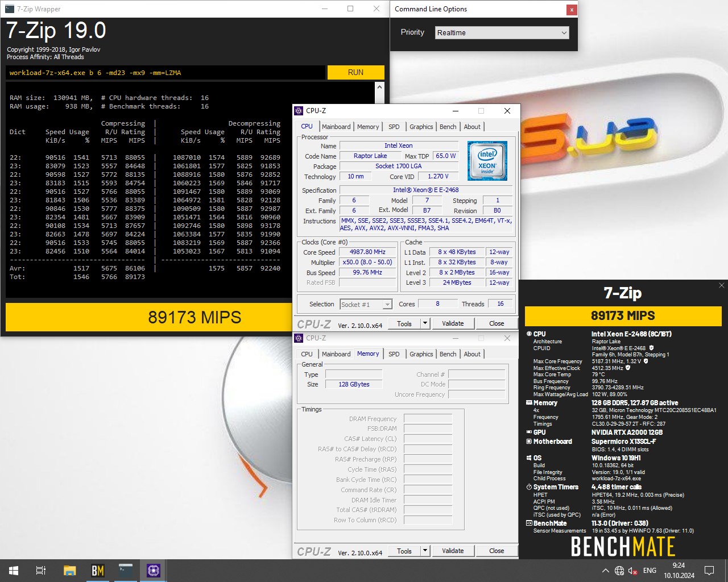Open About tab in upper CPU-Z window

(x=472, y=127)
